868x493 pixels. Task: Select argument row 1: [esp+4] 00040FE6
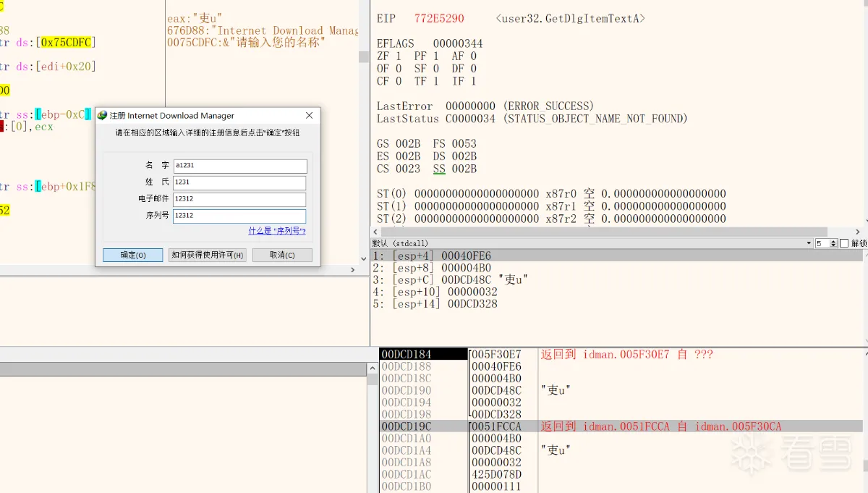click(617, 256)
